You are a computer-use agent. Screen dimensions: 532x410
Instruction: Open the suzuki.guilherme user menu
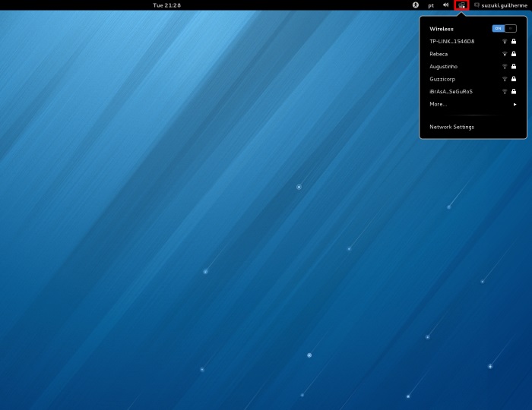click(x=504, y=5)
